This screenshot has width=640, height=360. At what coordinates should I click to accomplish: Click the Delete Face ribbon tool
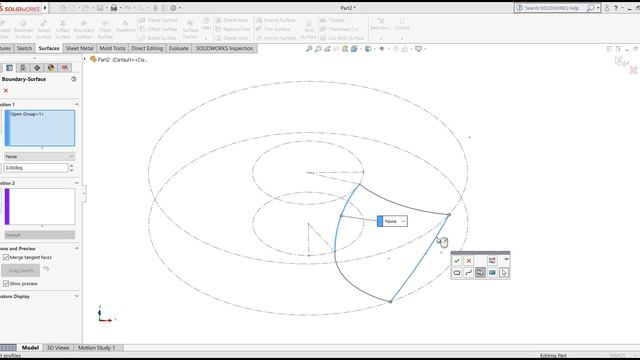pyautogui.click(x=232, y=20)
